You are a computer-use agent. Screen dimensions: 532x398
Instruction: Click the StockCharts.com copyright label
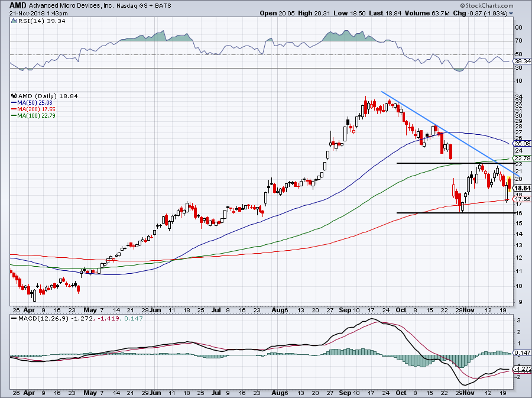[x=486, y=5]
